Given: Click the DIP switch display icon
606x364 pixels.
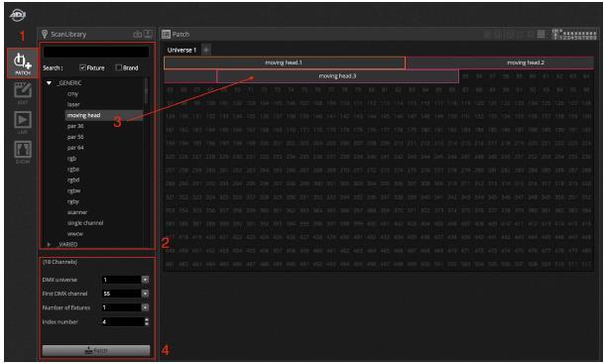Looking at the screenshot, I should [574, 34].
